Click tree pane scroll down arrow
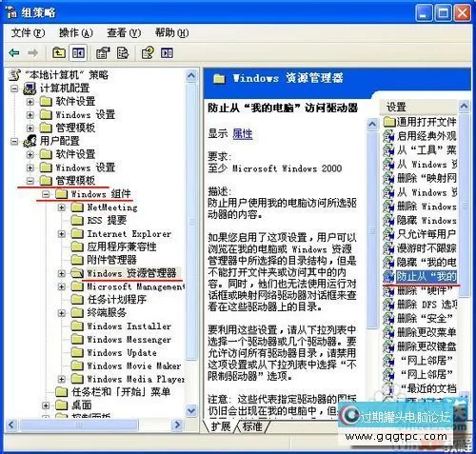This screenshot has width=476, height=454. pyautogui.click(x=191, y=411)
